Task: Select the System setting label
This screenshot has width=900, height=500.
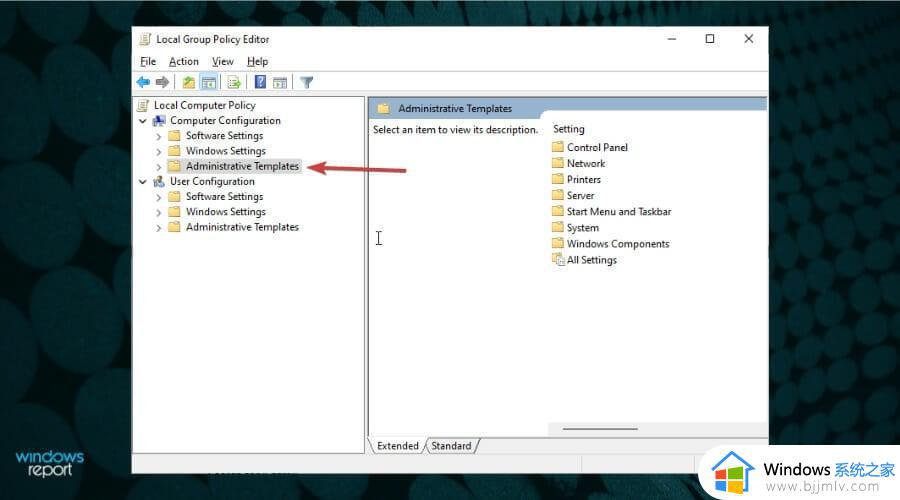Action: (x=583, y=228)
